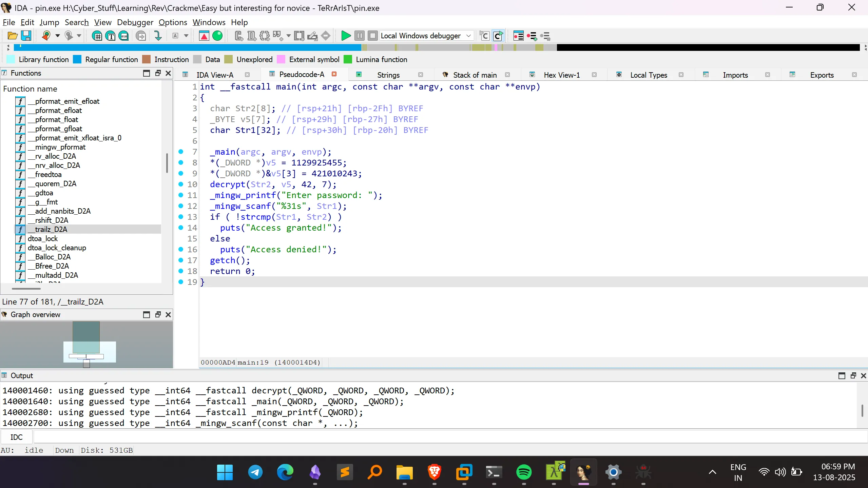The image size is (868, 488).
Task: Show hidden icons in system tray
Action: point(712,472)
